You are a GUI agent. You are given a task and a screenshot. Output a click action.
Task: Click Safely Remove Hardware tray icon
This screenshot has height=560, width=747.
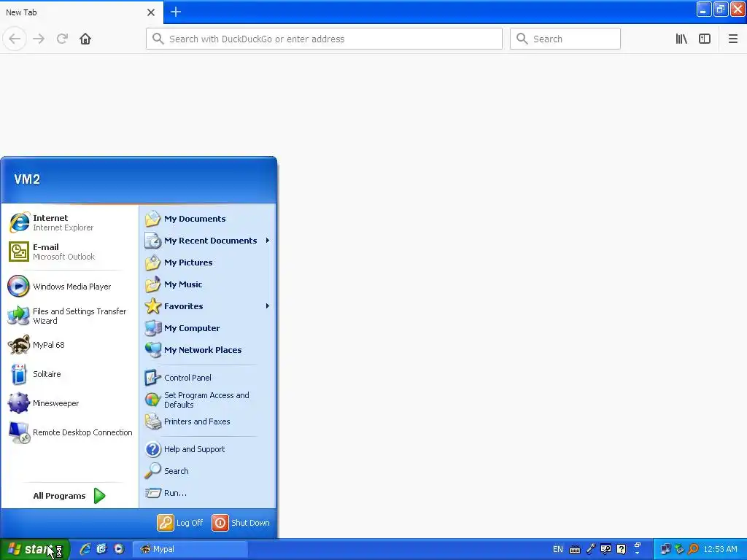tap(679, 549)
